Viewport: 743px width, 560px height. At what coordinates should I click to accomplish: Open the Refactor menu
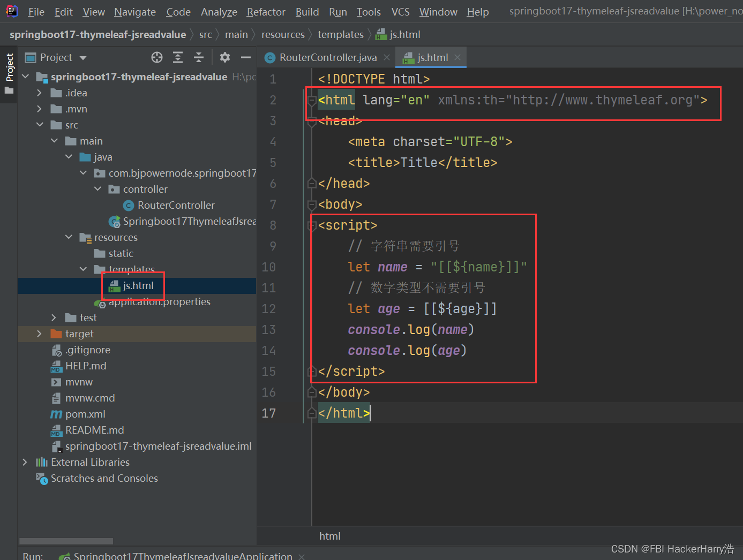pyautogui.click(x=266, y=12)
